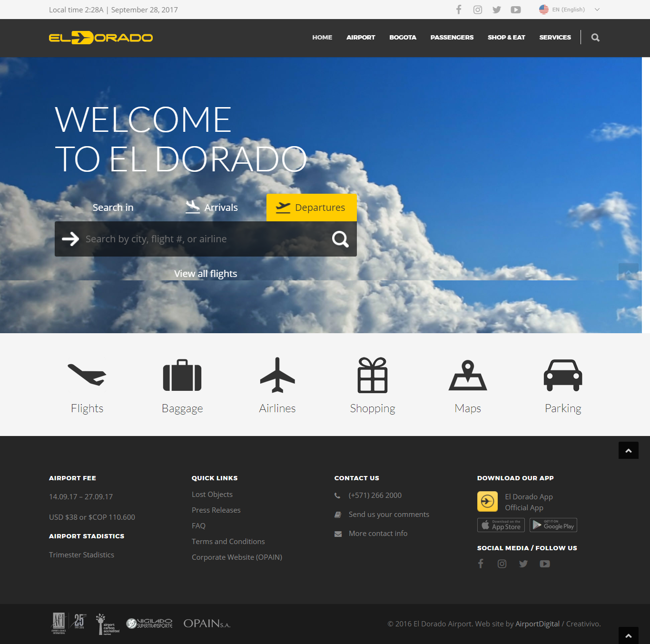Select the Departures tab
Screen dimensions: 650x644
[312, 208]
